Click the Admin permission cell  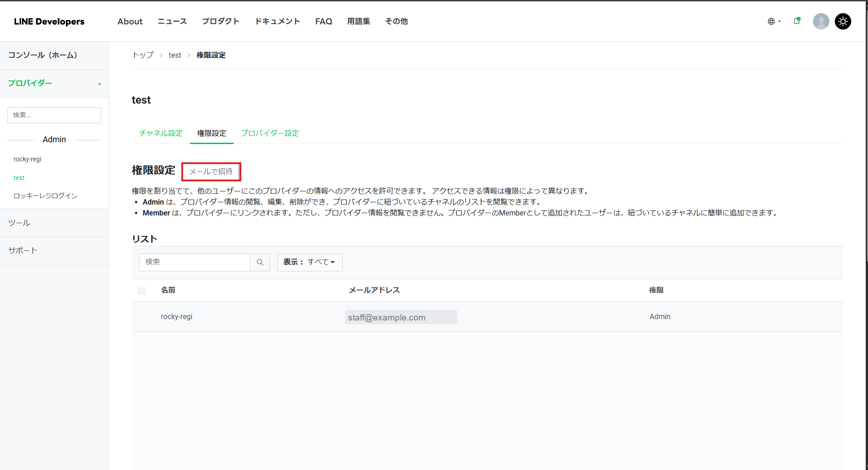(x=660, y=317)
